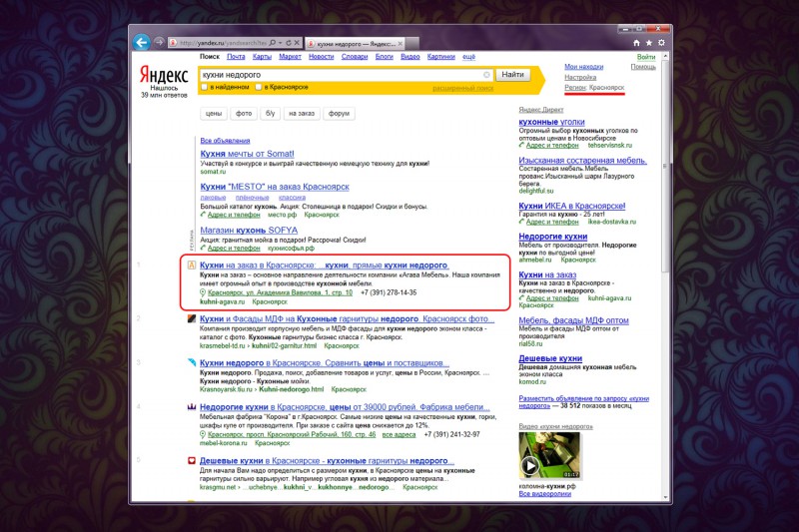This screenshot has height=532, width=799.
Task: Open the 'Дешевые кухни' sidebar ad
Action: coord(550,358)
